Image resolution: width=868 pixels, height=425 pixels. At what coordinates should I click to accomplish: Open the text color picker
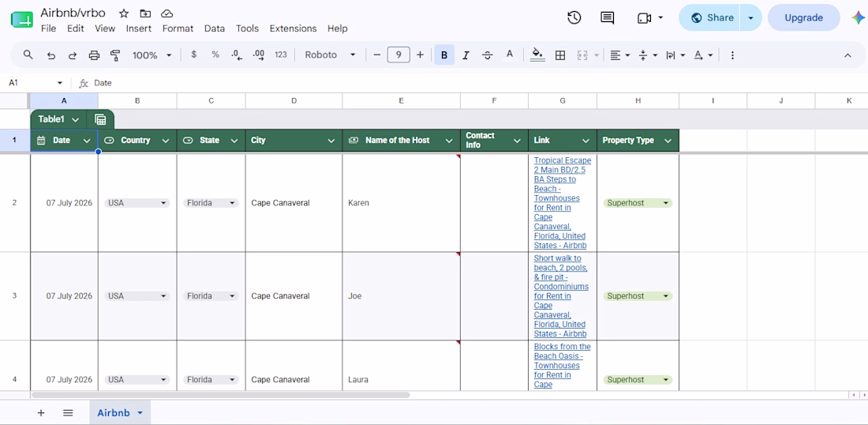click(x=510, y=55)
